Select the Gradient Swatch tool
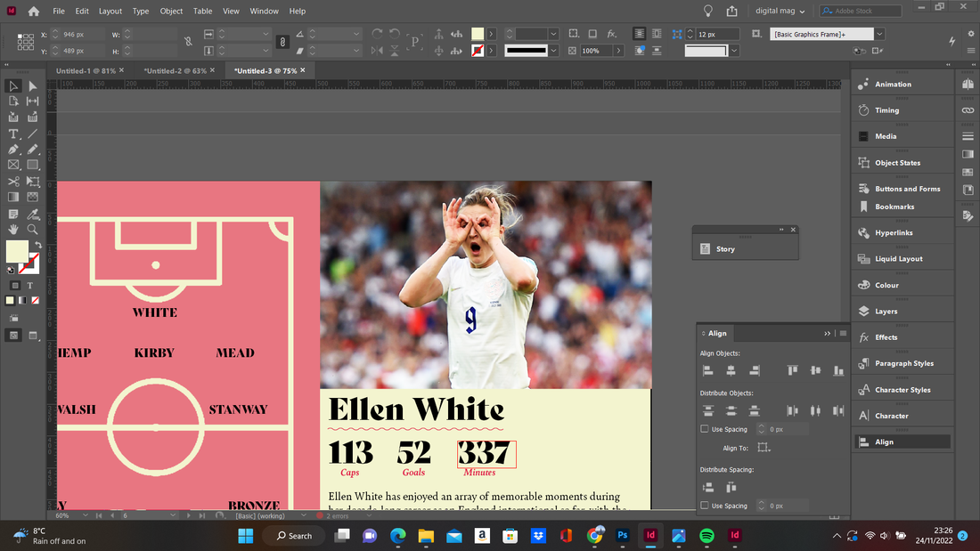The width and height of the screenshot is (980, 551). pyautogui.click(x=13, y=197)
